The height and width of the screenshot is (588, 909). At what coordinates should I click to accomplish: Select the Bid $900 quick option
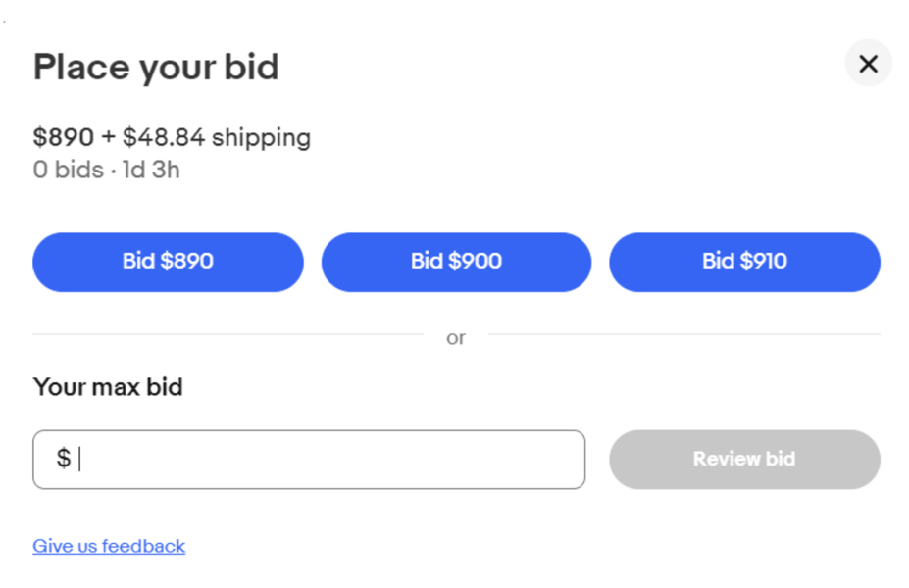tap(456, 262)
